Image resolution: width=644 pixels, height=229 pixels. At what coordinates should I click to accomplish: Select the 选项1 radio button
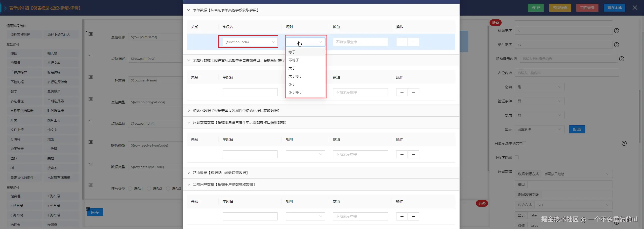(130, 189)
